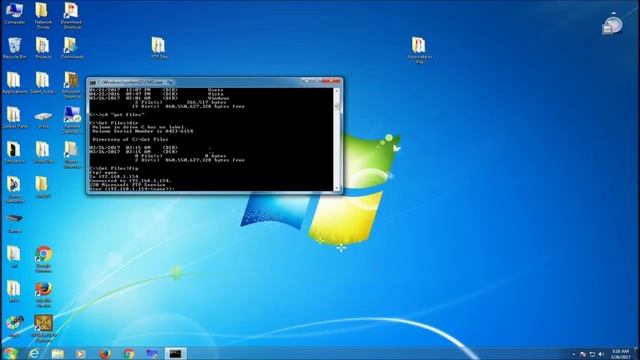Show hidden tray icons arrow
This screenshot has width=640, height=360.
pos(573,354)
